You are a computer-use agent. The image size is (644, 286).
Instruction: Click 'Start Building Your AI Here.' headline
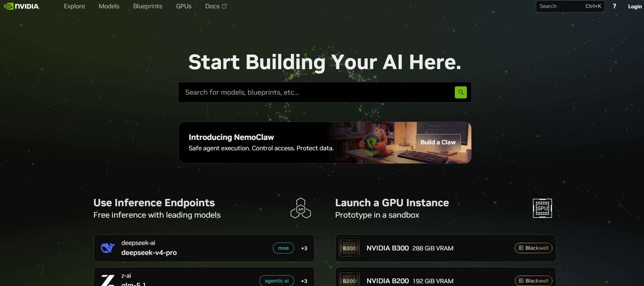[325, 62]
